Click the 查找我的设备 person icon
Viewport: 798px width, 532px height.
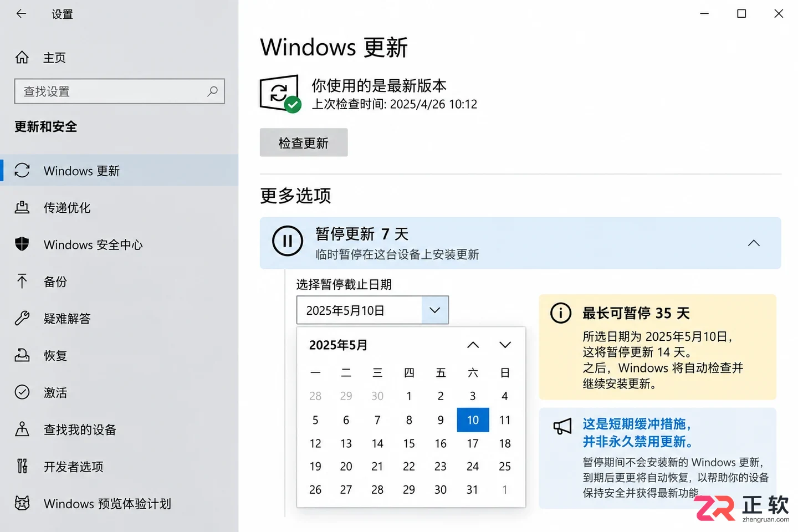pyautogui.click(x=22, y=429)
